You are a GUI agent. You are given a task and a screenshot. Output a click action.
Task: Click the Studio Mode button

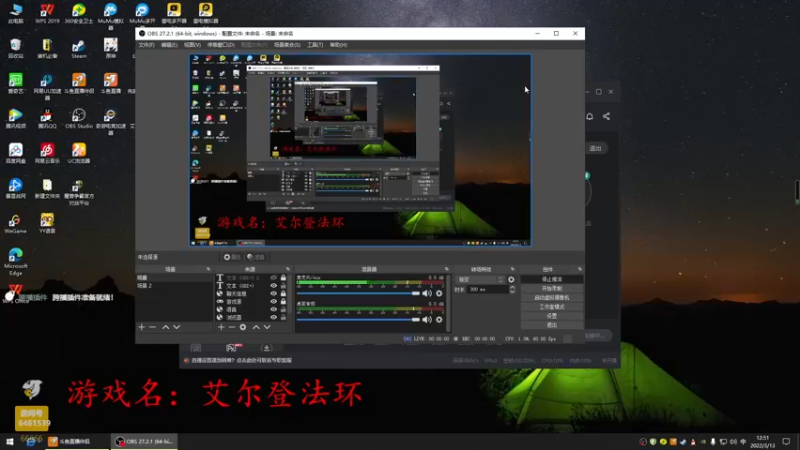(x=552, y=307)
